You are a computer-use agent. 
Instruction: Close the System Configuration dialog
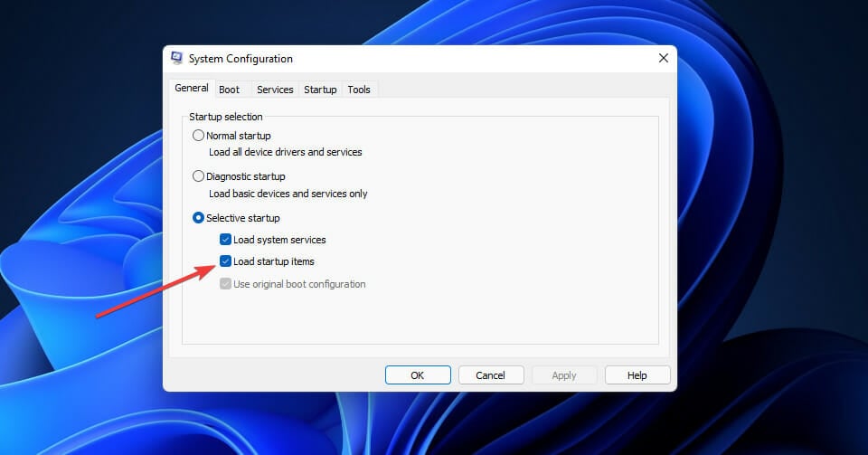(663, 58)
